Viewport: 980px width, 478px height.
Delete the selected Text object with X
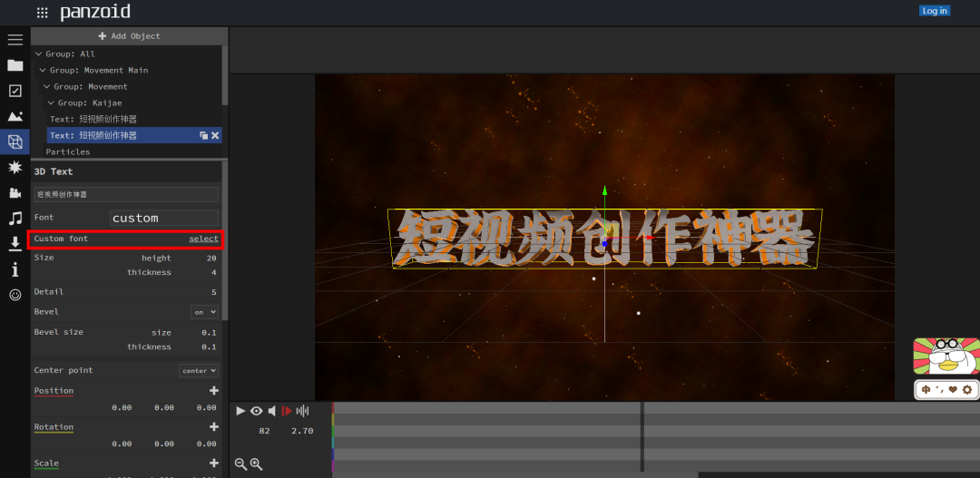pos(215,135)
